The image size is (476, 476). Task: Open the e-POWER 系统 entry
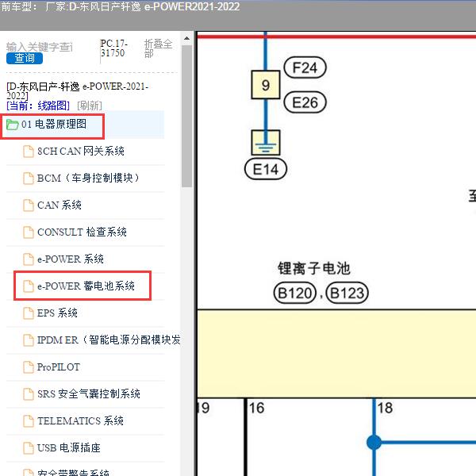(71, 259)
